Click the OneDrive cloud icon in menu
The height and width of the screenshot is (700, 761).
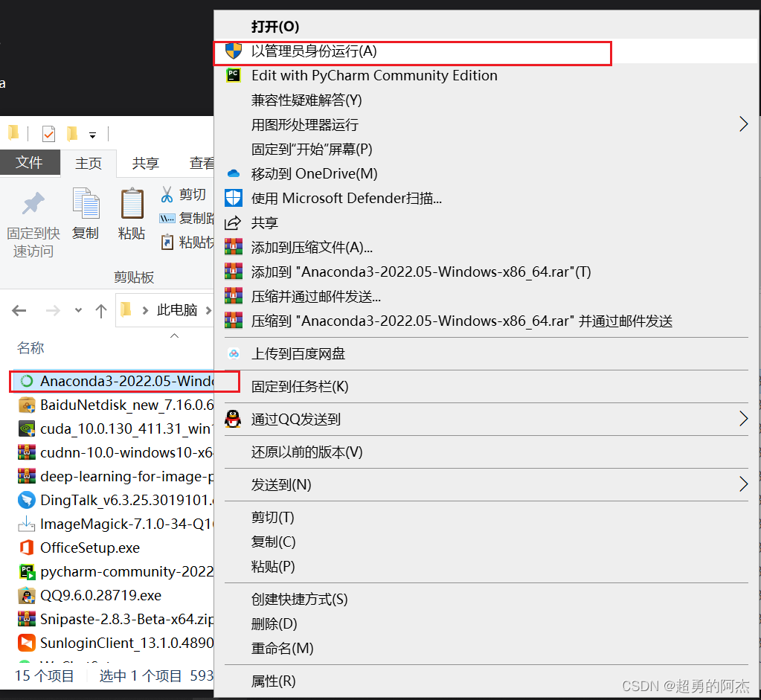coord(234,173)
